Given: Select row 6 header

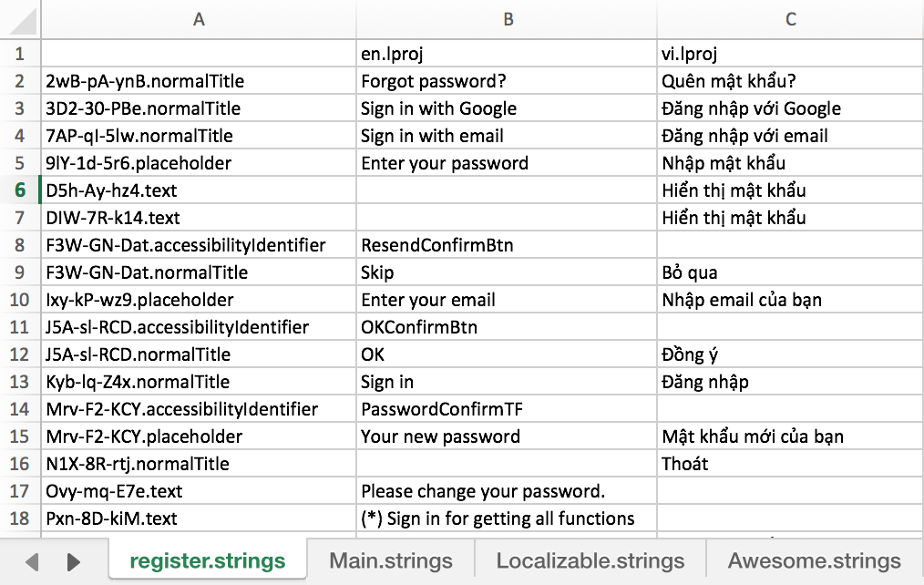Looking at the screenshot, I should [x=20, y=190].
